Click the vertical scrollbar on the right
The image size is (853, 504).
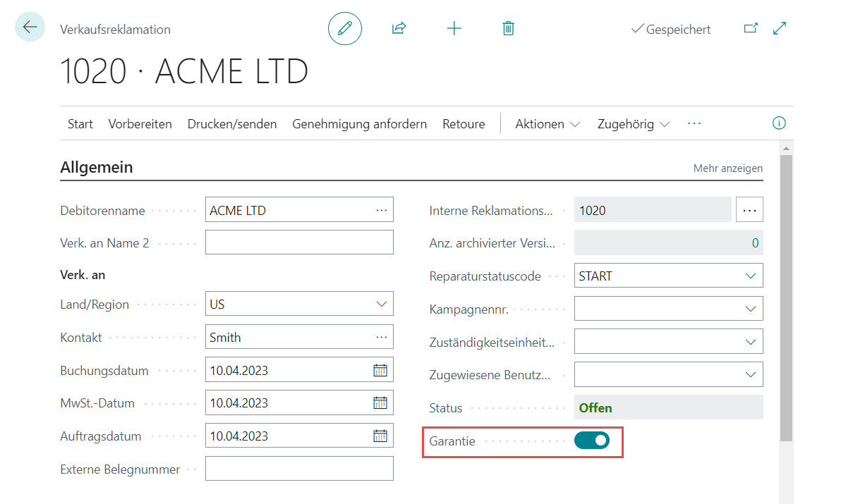point(785,296)
